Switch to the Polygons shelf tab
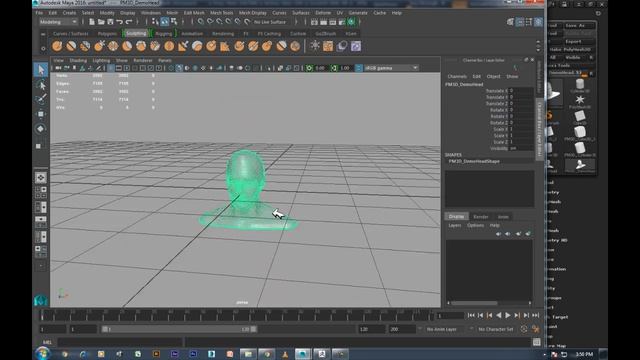 (107, 34)
